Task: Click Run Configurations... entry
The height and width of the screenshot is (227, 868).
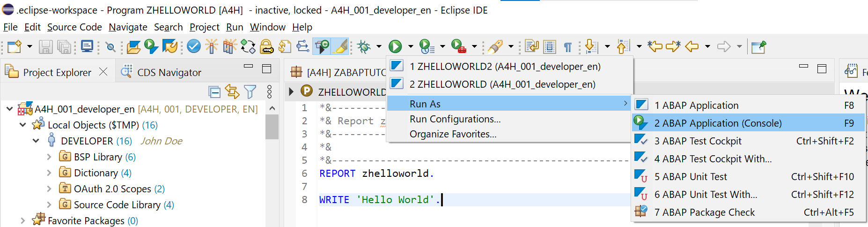Action: (x=509, y=119)
